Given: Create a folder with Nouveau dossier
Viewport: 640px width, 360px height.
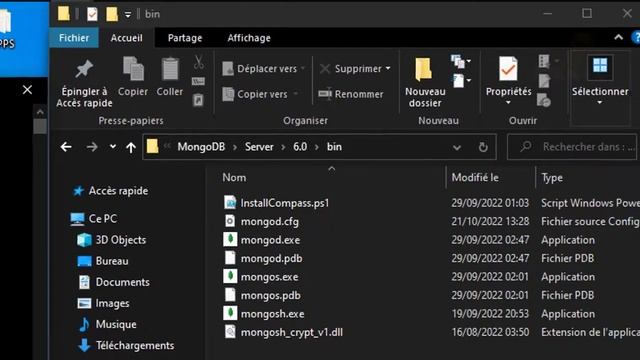Looking at the screenshot, I should click(425, 83).
